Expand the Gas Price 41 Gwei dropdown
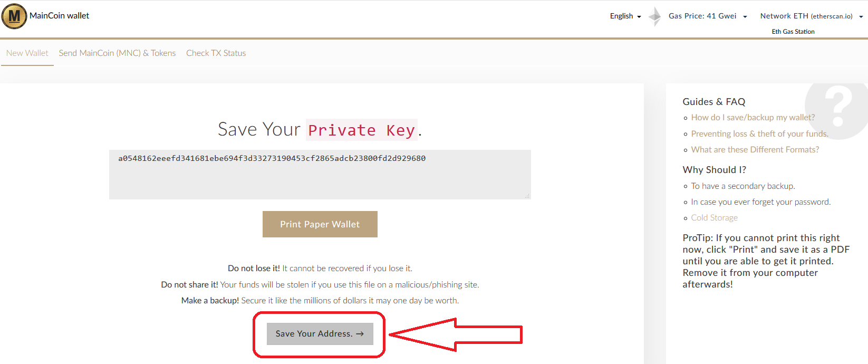Viewport: 868px width, 364px height. 708,16
